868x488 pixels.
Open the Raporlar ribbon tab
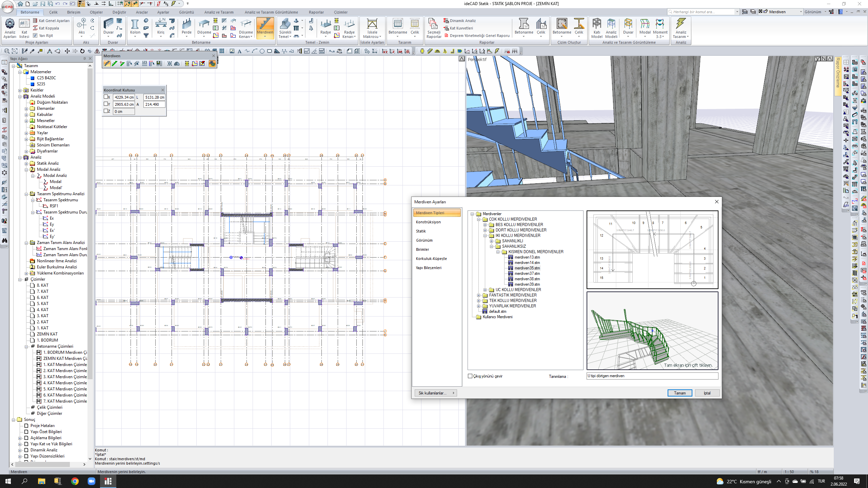coord(316,12)
